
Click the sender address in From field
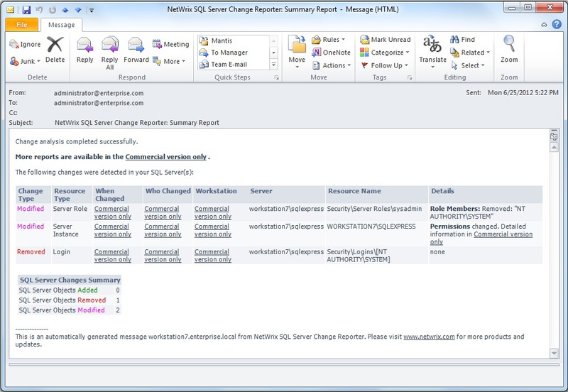coord(99,93)
